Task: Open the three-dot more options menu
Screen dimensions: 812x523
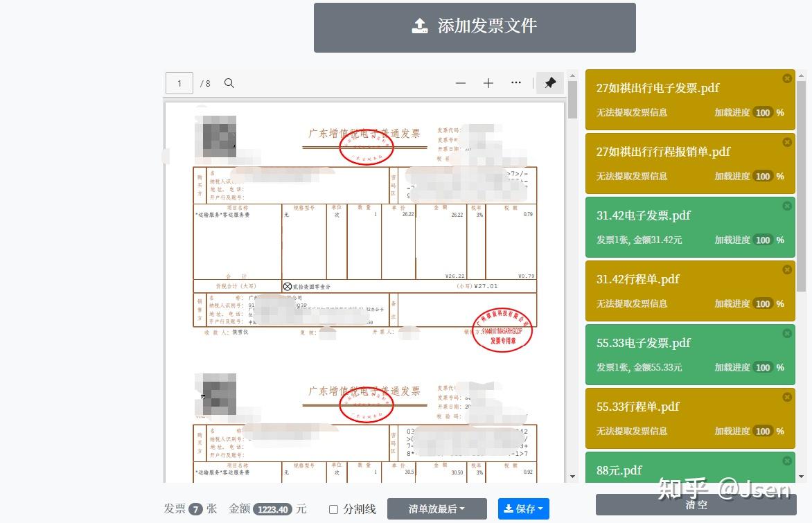Action: pos(515,83)
